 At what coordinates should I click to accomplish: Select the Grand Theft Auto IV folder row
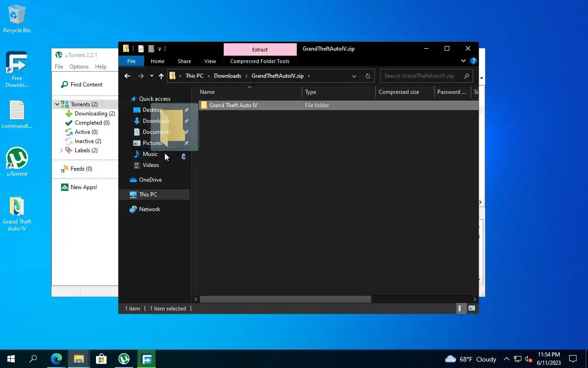click(338, 105)
